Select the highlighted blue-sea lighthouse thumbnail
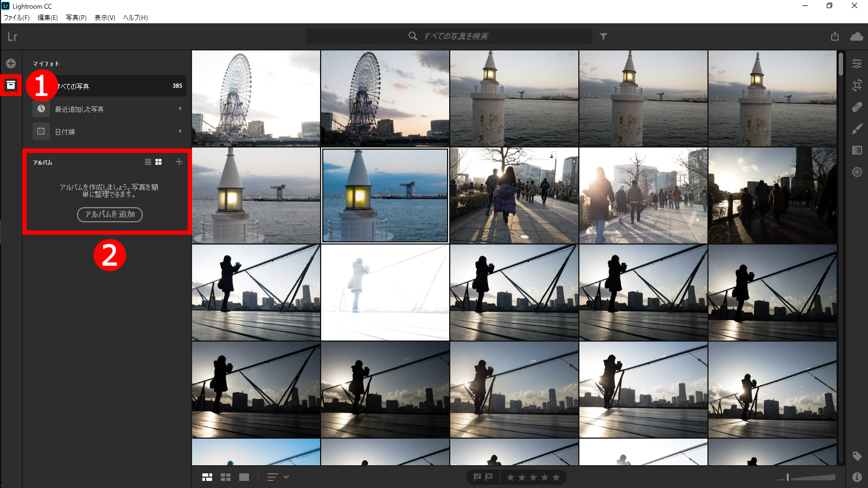 pos(385,195)
